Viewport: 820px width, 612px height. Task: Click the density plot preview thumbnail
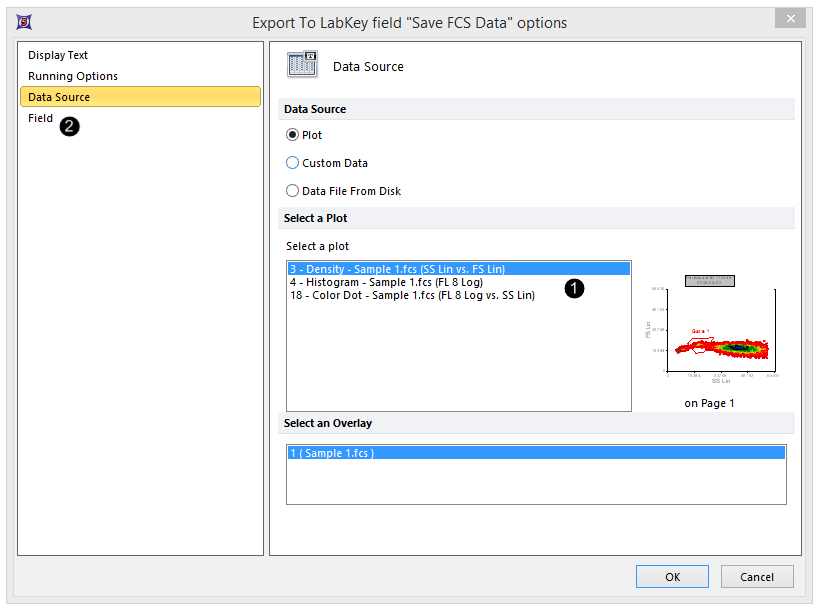tap(710, 332)
